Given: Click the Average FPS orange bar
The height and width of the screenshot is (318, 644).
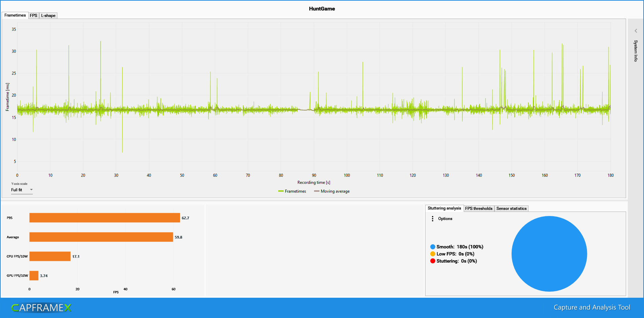Looking at the screenshot, I should tap(101, 237).
